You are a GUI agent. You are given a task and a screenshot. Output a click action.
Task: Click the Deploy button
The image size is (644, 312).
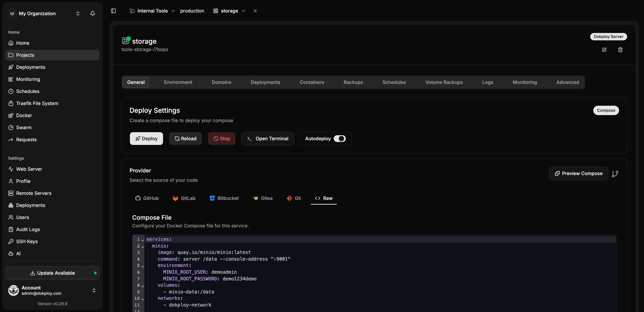tap(147, 138)
